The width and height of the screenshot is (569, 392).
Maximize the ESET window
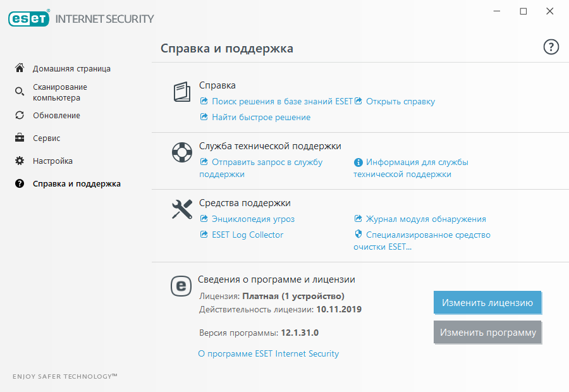[523, 11]
